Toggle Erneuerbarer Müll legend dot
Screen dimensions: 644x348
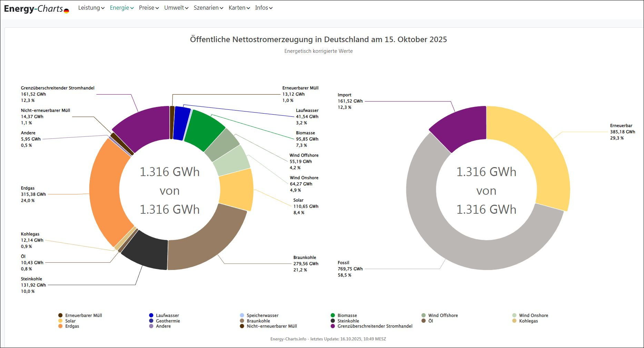pos(60,315)
